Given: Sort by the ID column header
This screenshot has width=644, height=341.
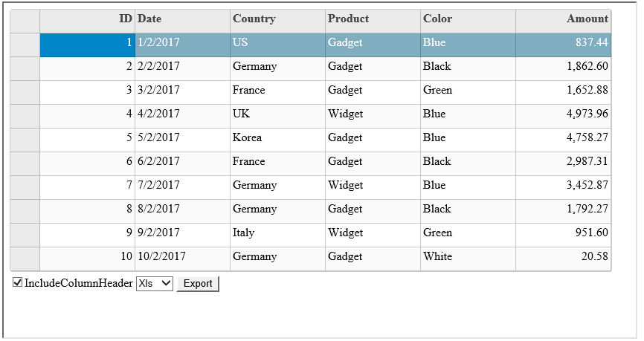Looking at the screenshot, I should 87,20.
